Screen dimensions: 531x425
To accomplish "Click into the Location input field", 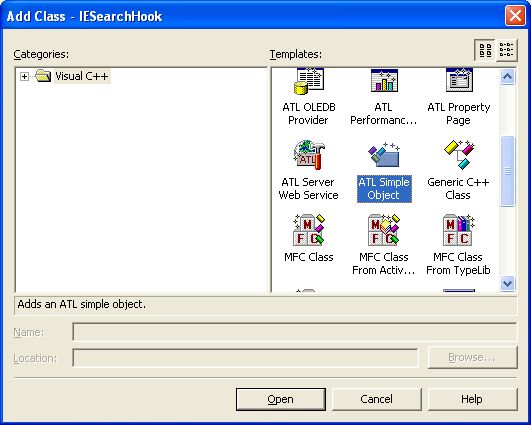I will [246, 358].
